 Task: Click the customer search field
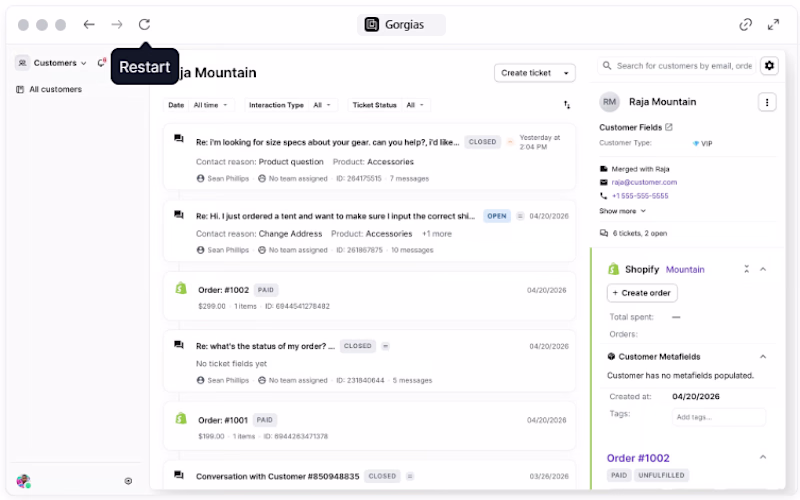(x=678, y=66)
